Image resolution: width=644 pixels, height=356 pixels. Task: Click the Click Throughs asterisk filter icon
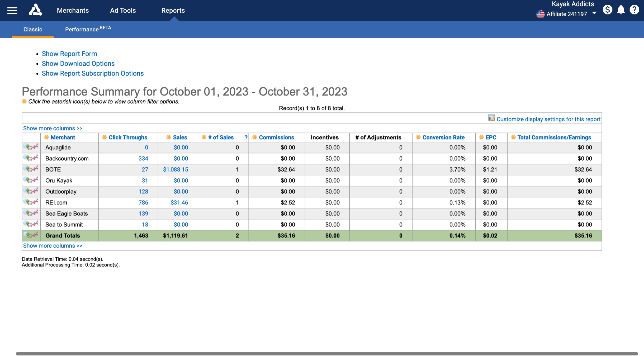point(105,137)
